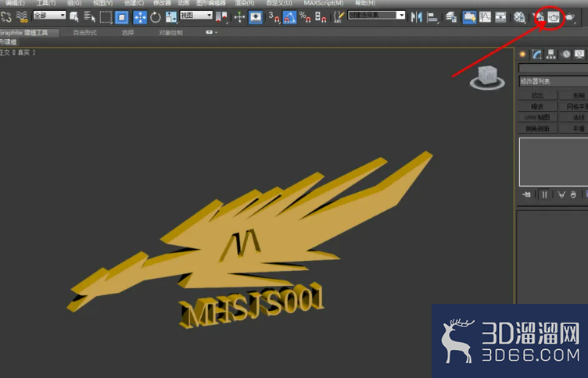Click the Pin Stack icon
This screenshot has width=588, height=378.
(x=526, y=194)
